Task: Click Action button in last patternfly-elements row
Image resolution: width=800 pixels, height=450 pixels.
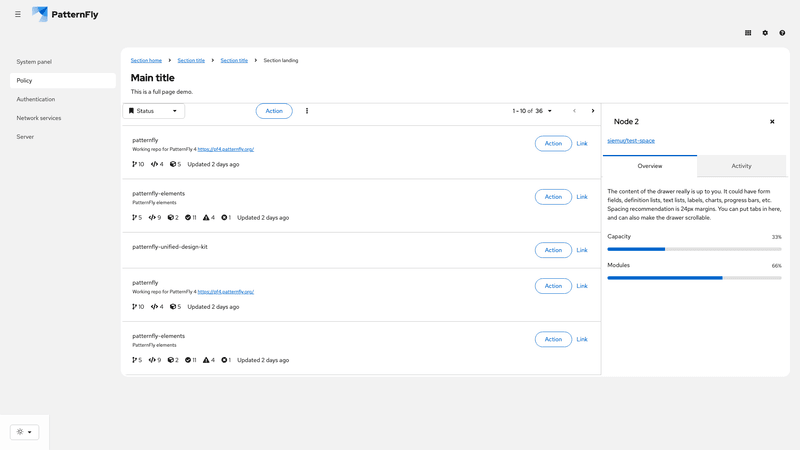Action: click(553, 339)
